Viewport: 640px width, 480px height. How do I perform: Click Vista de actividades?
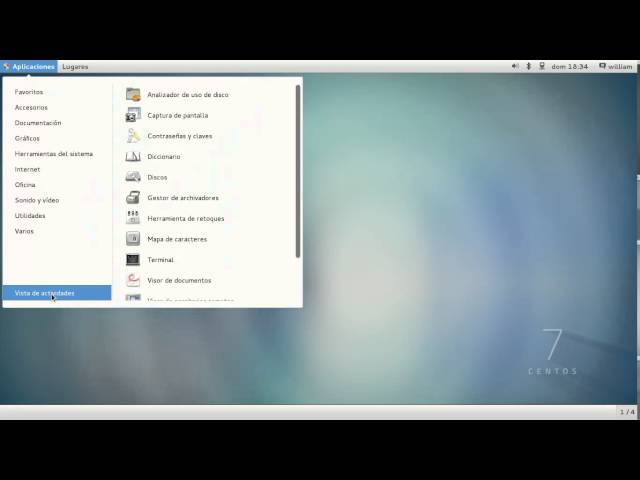[x=57, y=293]
